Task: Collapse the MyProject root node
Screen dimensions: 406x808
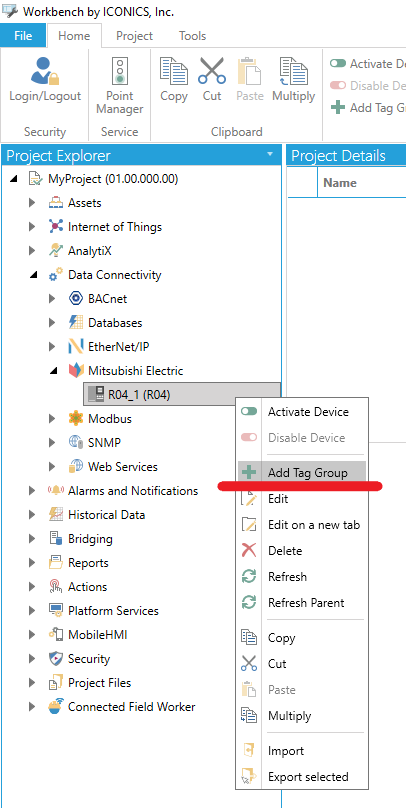Action: pos(13,180)
